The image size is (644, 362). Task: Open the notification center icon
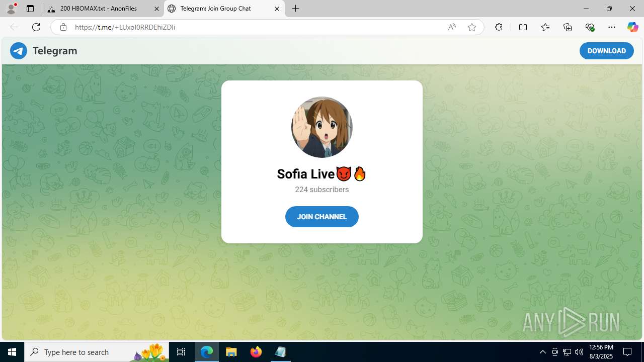point(628,352)
